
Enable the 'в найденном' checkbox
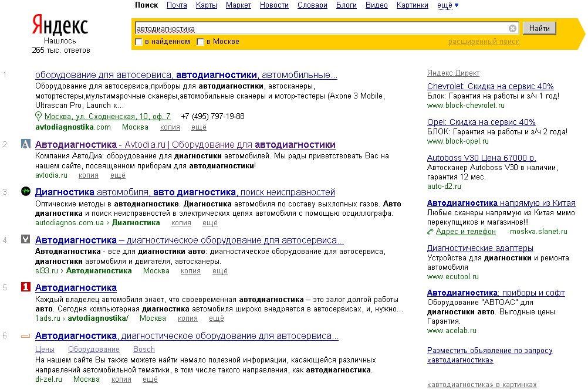[138, 42]
